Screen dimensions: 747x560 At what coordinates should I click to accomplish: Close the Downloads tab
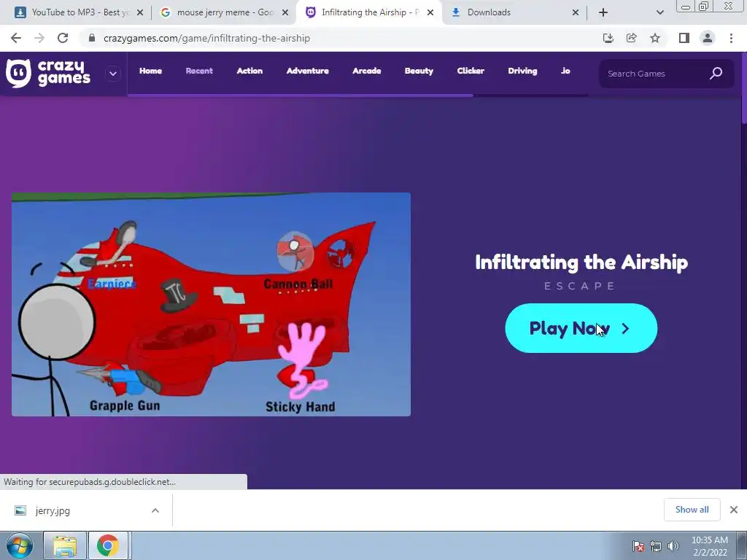[576, 12]
